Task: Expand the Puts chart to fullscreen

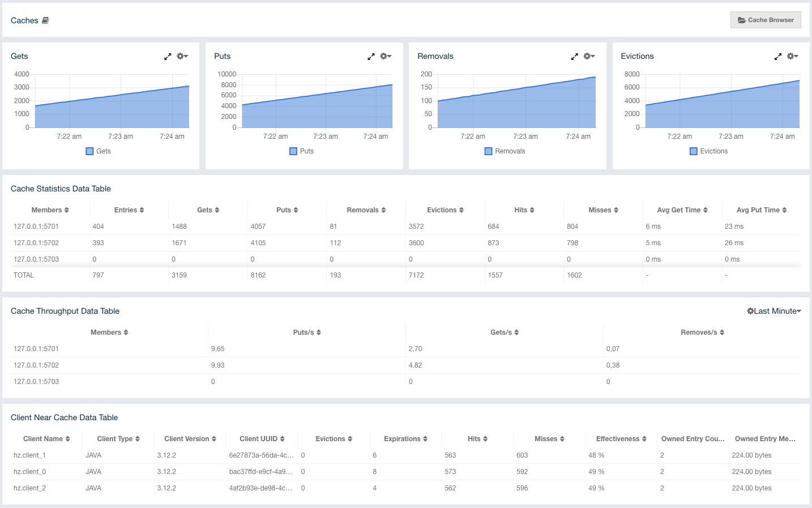Action: (371, 57)
